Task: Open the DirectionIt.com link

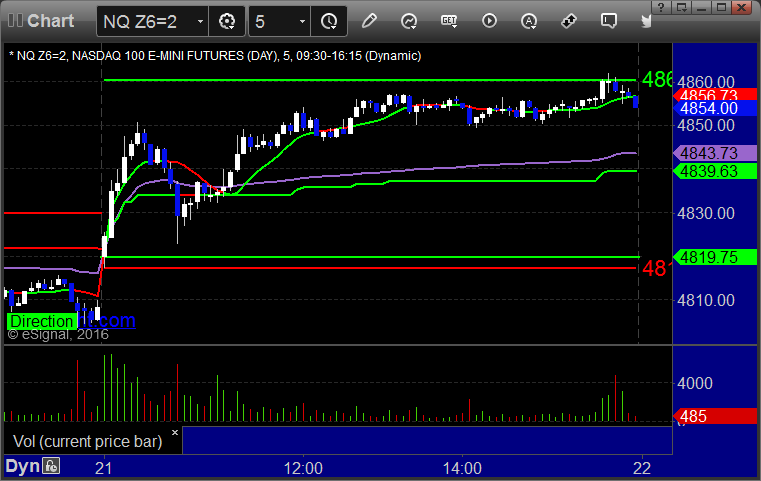Action: point(106,320)
